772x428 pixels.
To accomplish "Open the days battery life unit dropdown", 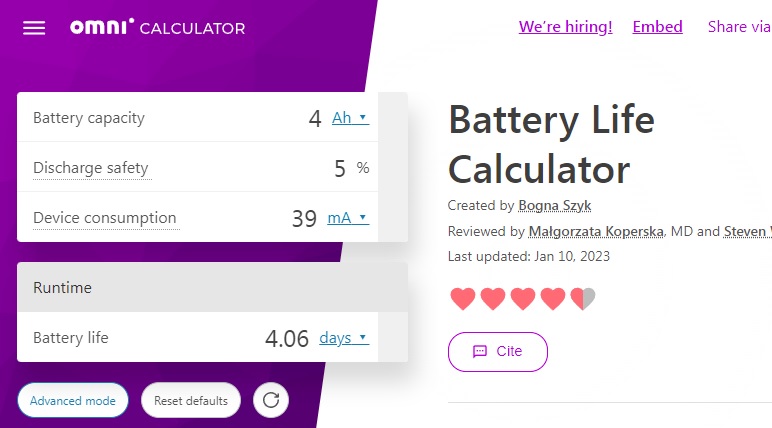I will (343, 338).
